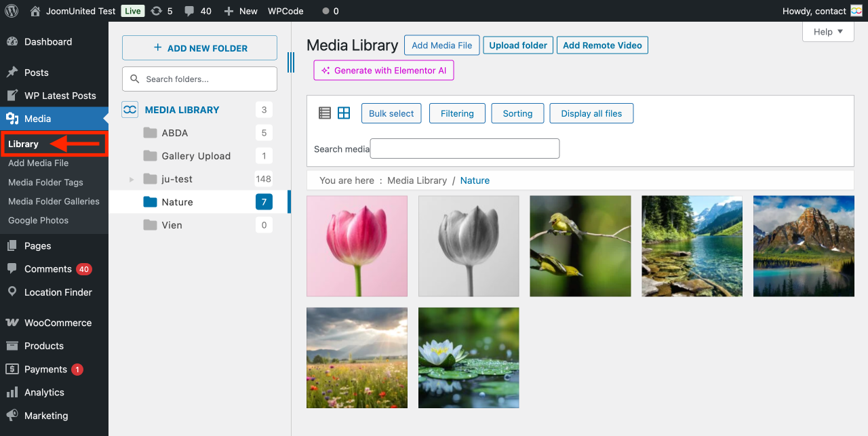Toggle Display all files
Screen dimensions: 868x436
pos(591,113)
